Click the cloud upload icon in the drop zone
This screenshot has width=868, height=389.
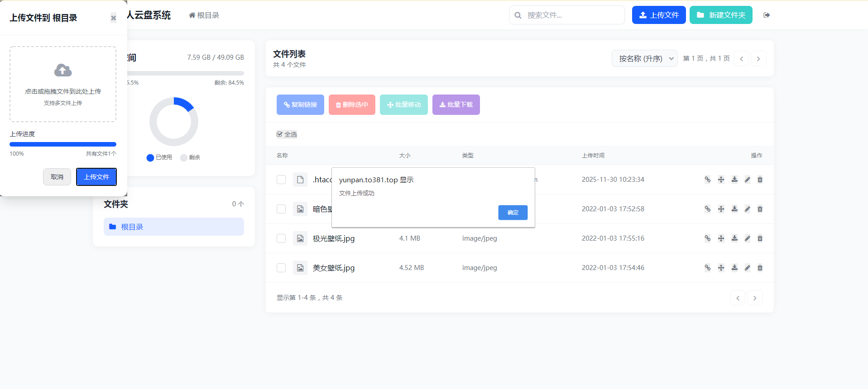63,71
